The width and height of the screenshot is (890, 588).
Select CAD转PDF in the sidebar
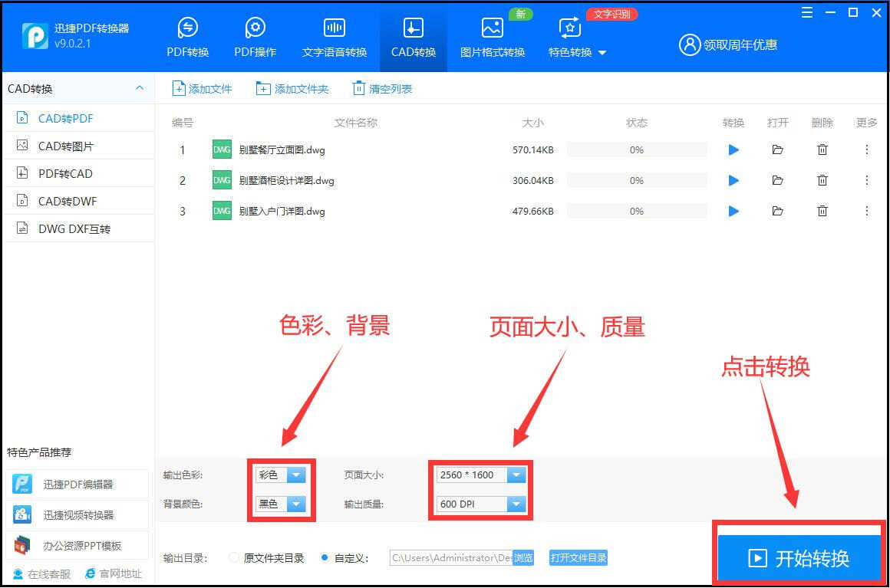tap(78, 119)
